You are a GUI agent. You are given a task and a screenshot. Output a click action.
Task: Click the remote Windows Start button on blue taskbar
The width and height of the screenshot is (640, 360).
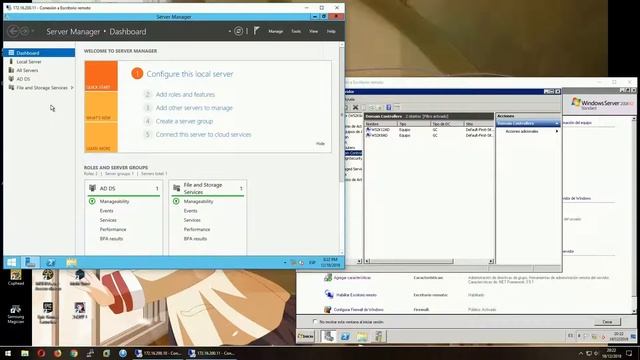tap(11, 262)
